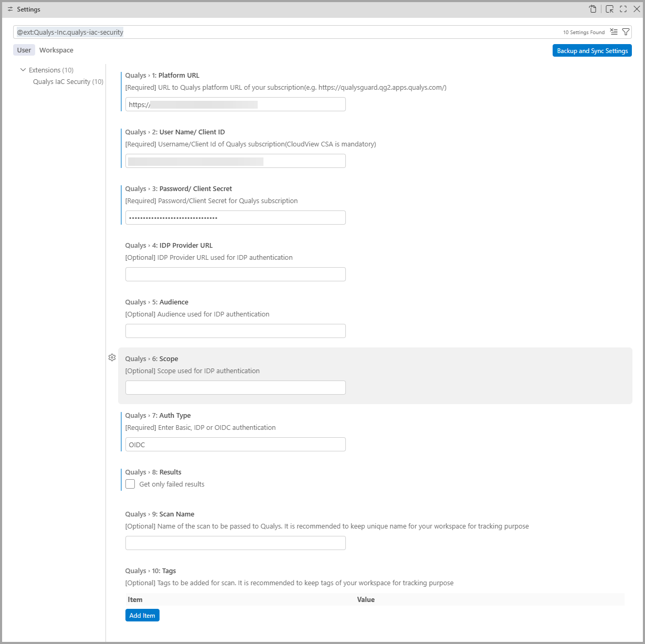Viewport: 645px width, 644px height.
Task: Click 'Qualys › 5: Audience' heading
Action: [x=156, y=302]
